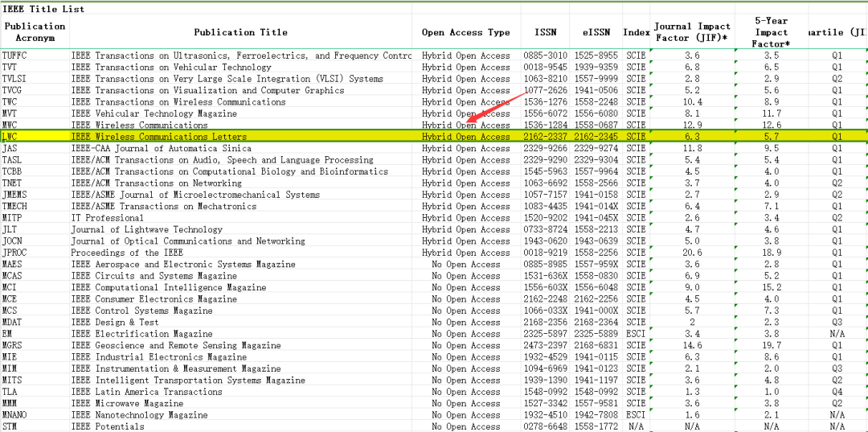
Task: Select the acronym cell 'MVT'
Action: (x=35, y=113)
